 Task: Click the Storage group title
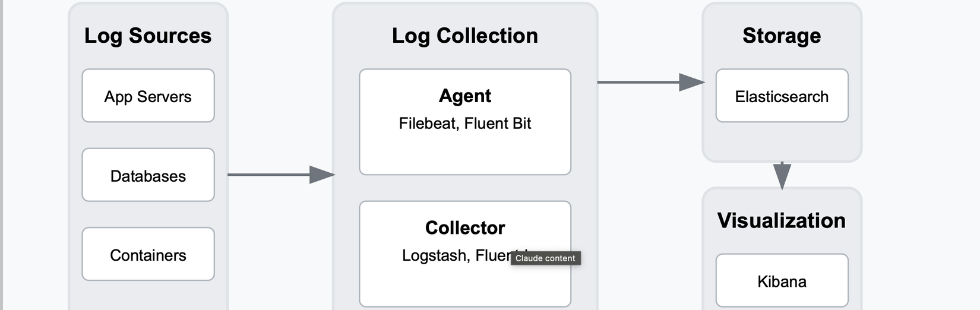782,36
